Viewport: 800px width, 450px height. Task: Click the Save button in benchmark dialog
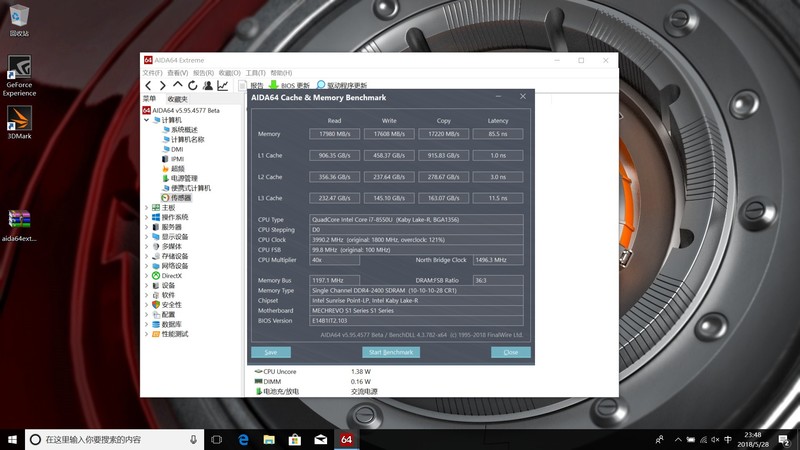(271, 352)
